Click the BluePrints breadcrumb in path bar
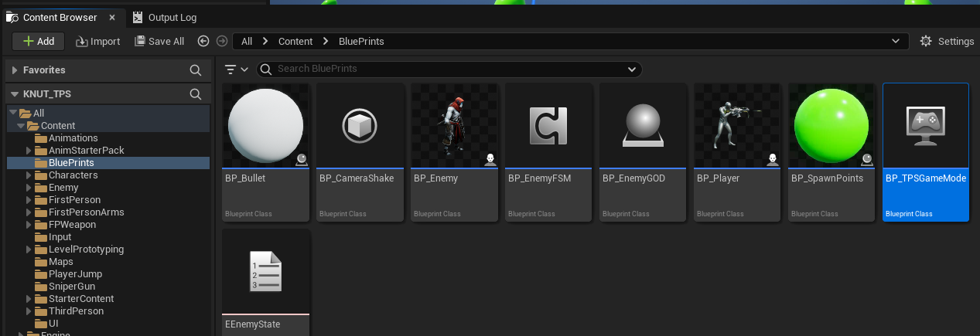The width and height of the screenshot is (980, 336). coord(361,41)
